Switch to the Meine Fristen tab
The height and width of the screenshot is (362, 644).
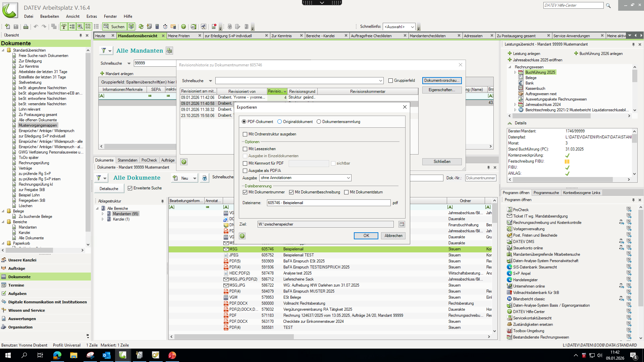179,36
